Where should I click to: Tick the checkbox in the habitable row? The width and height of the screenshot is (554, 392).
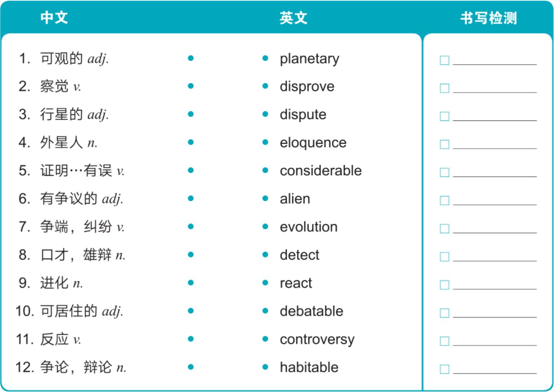(x=444, y=369)
